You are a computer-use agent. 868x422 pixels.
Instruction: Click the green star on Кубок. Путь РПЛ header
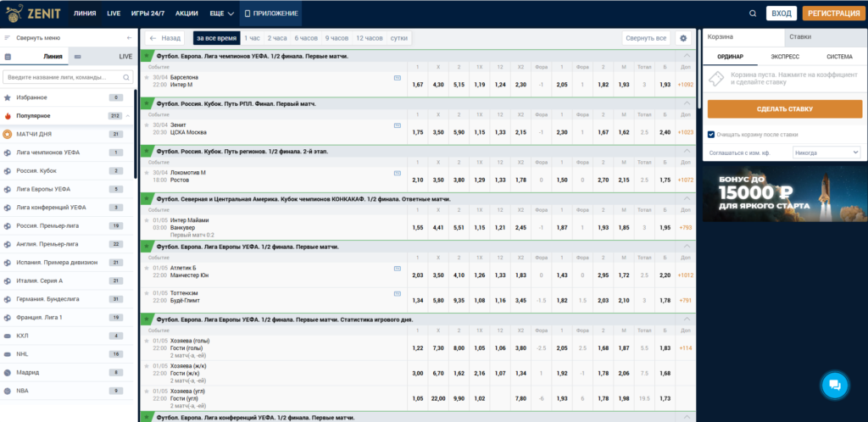point(147,103)
